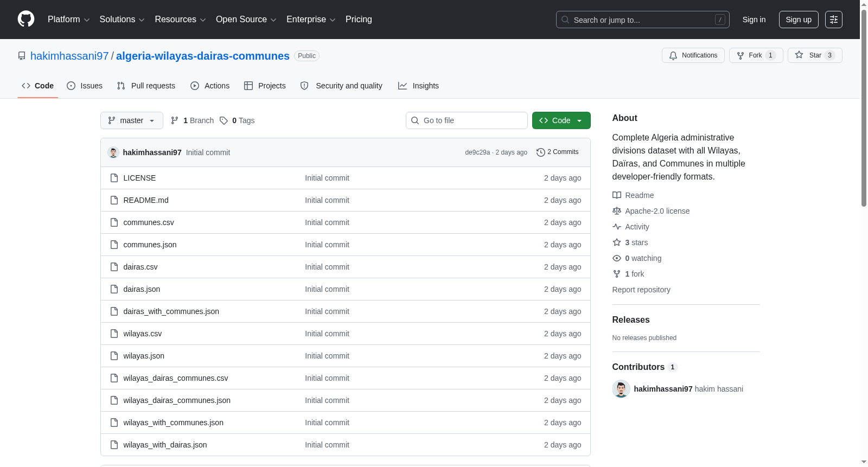
Task: View the 0 watching link
Action: [x=637, y=258]
